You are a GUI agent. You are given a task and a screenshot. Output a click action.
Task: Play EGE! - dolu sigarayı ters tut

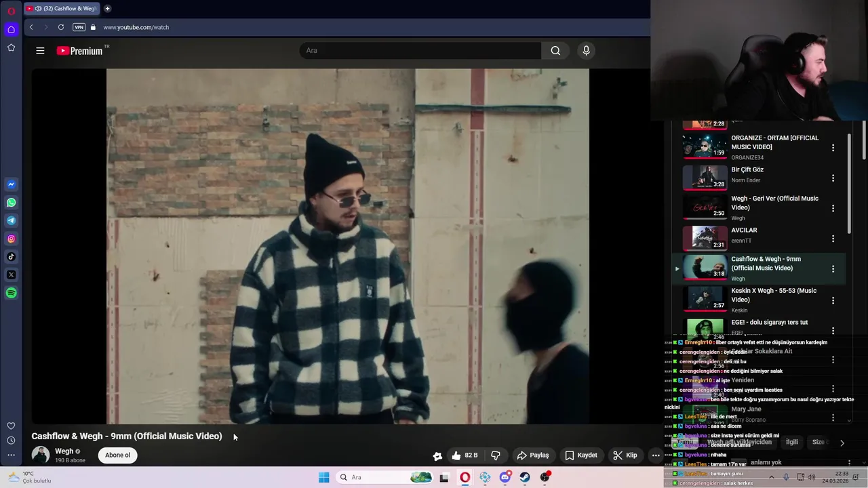point(770,322)
